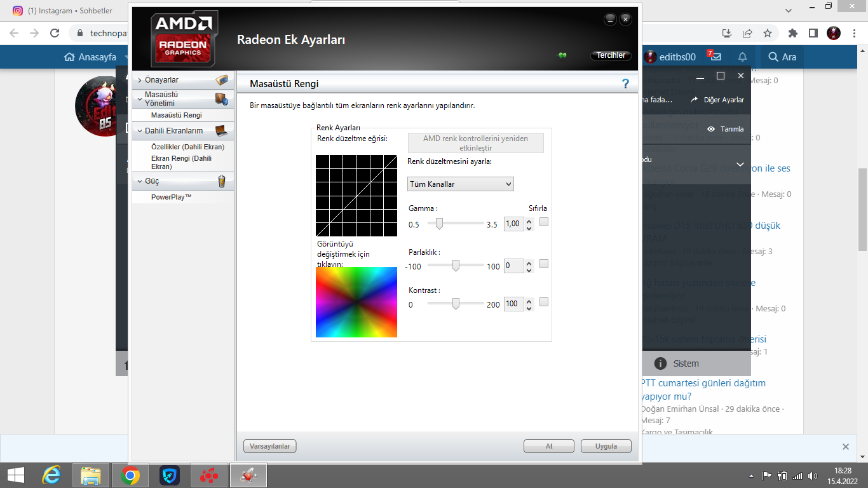Open the Chrome profile avatar

point(834,33)
